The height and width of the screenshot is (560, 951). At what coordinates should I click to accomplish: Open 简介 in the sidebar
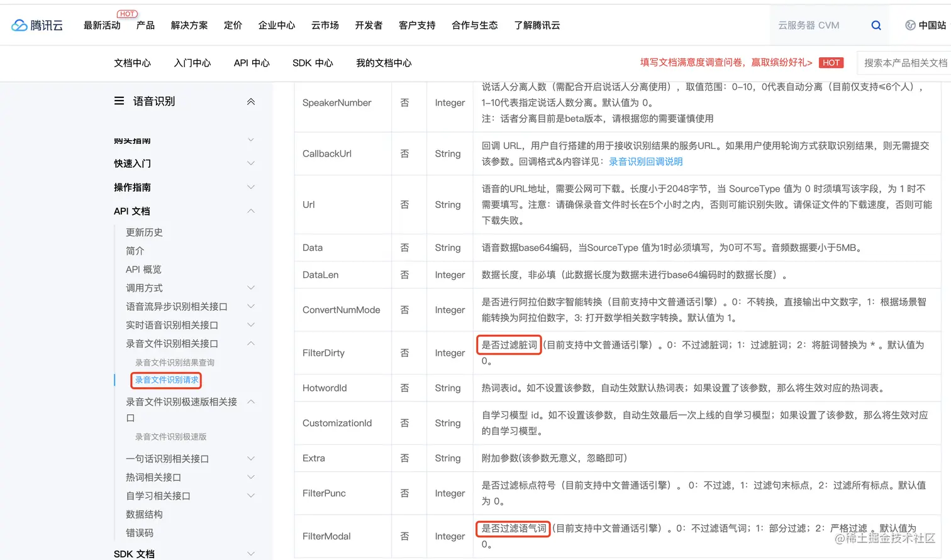[135, 251]
